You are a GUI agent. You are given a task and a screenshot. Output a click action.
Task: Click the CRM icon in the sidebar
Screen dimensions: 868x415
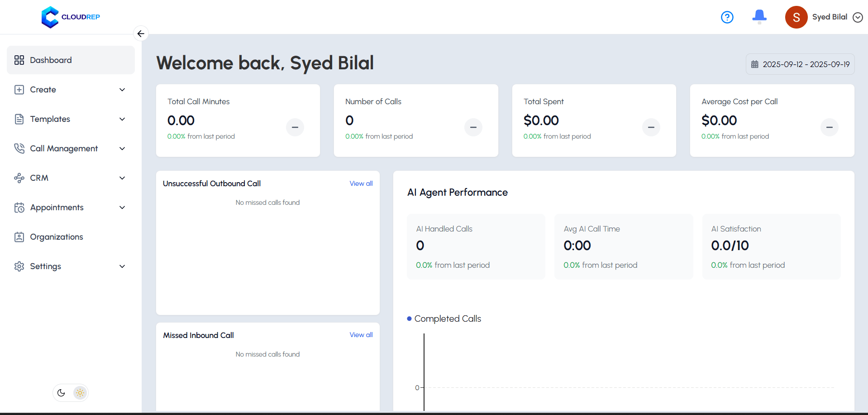click(x=19, y=178)
